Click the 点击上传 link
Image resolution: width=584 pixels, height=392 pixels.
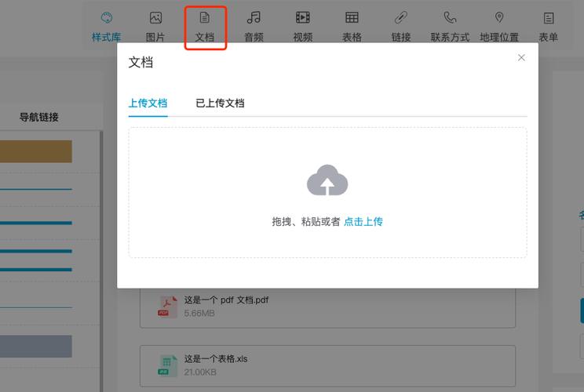click(363, 222)
